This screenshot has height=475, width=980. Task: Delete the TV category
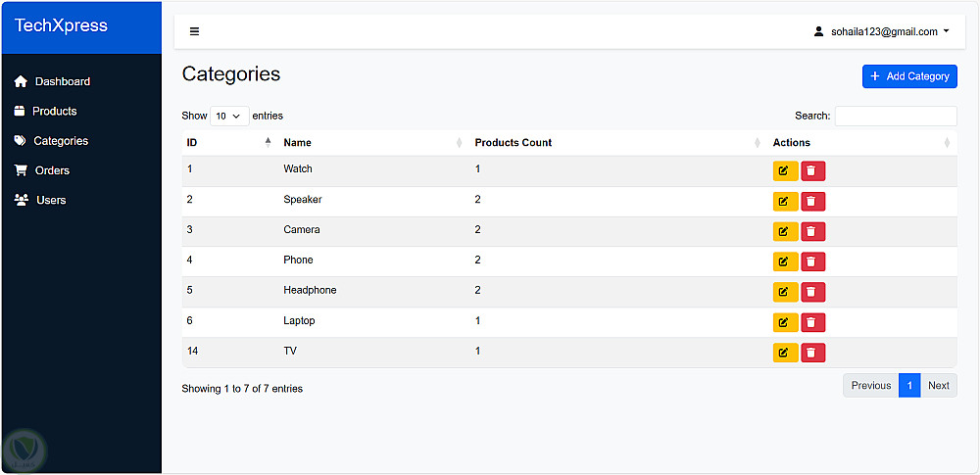812,353
